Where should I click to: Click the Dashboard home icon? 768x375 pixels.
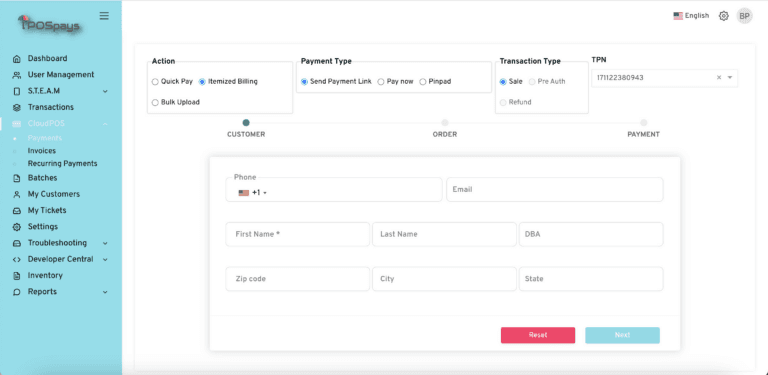coord(17,59)
